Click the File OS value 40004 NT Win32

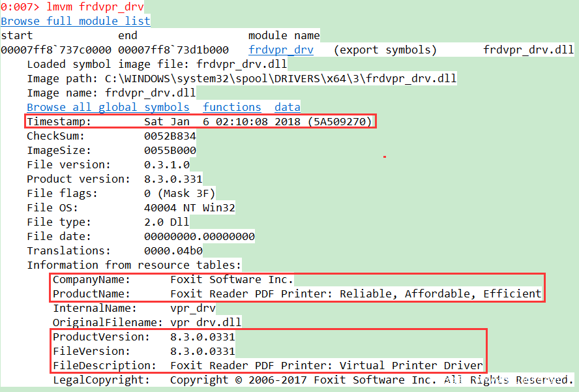(189, 207)
